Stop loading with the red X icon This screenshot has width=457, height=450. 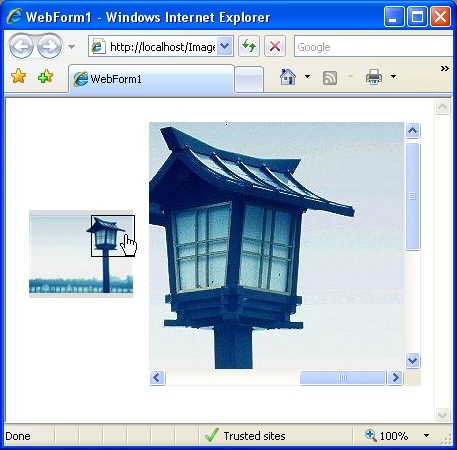tap(275, 46)
